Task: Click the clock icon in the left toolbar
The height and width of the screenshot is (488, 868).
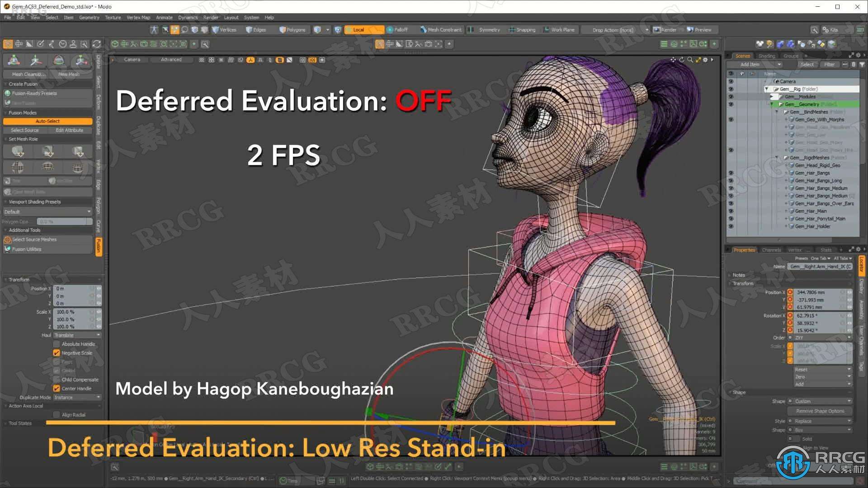Action: coord(63,44)
